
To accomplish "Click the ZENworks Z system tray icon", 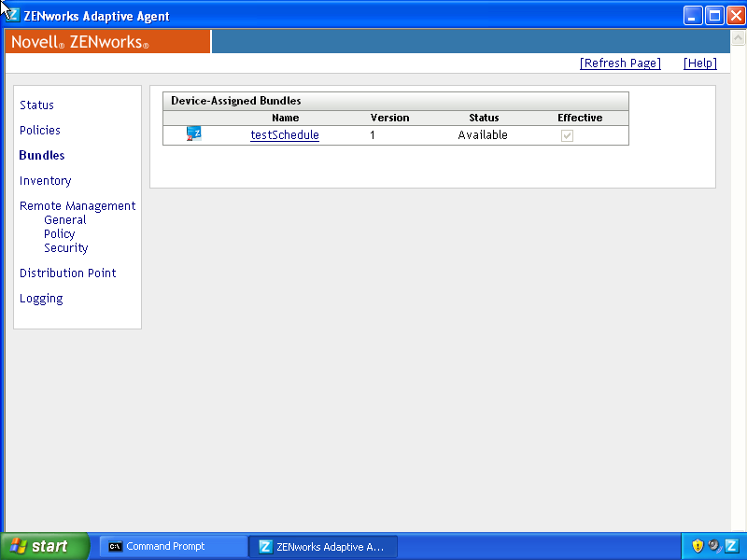I will click(731, 546).
